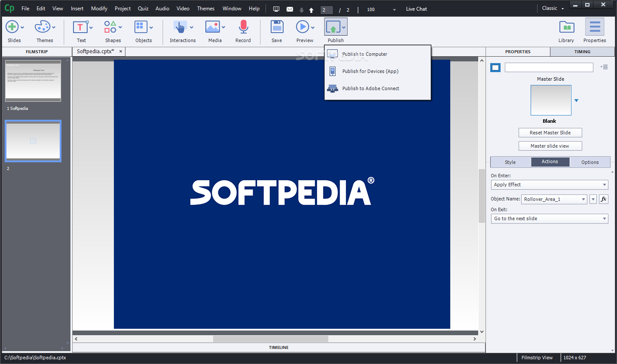Open the Themes palette icon
617x364 pixels.
(42, 27)
